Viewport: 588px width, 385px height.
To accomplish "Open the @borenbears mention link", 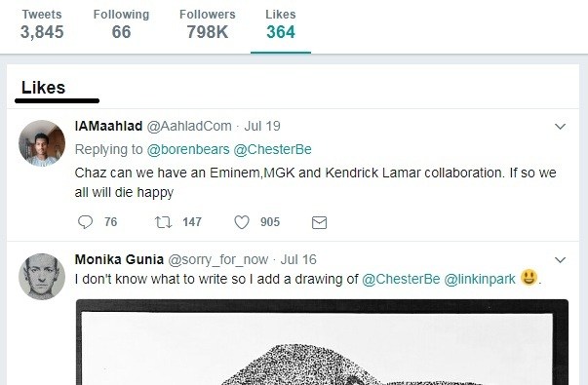I will (x=188, y=149).
